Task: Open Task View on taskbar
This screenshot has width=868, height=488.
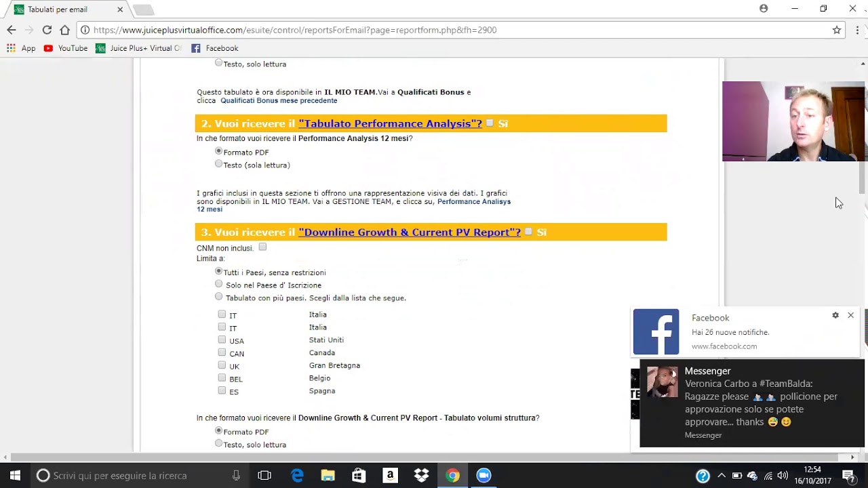Action: click(264, 475)
